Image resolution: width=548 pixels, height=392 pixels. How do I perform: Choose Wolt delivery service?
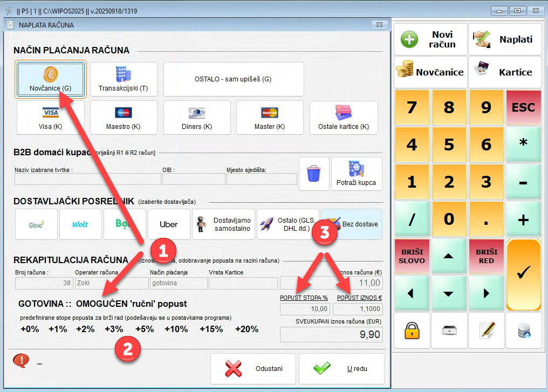pyautogui.click(x=80, y=224)
